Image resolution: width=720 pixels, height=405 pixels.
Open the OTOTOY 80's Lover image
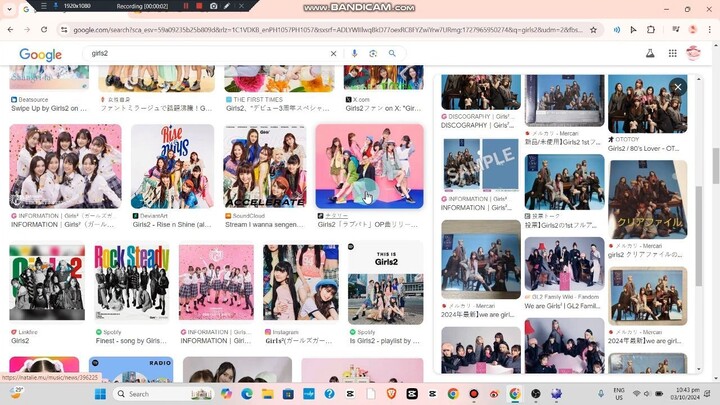[647, 104]
